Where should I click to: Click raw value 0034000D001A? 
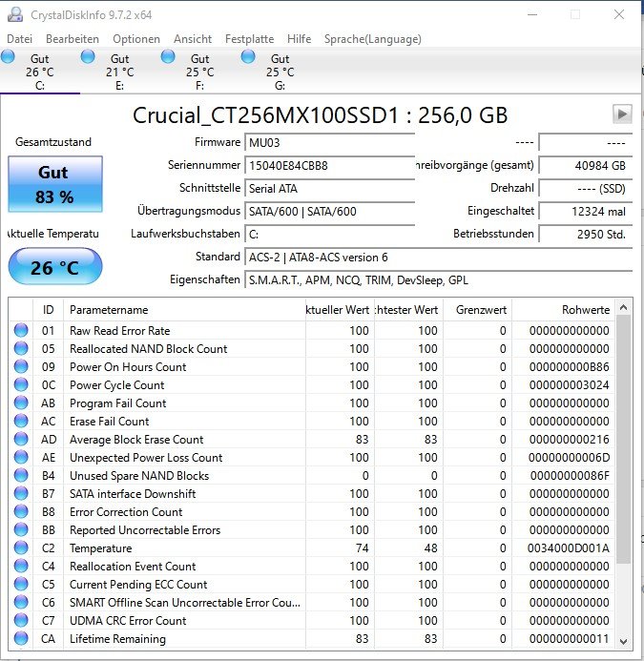click(x=568, y=548)
